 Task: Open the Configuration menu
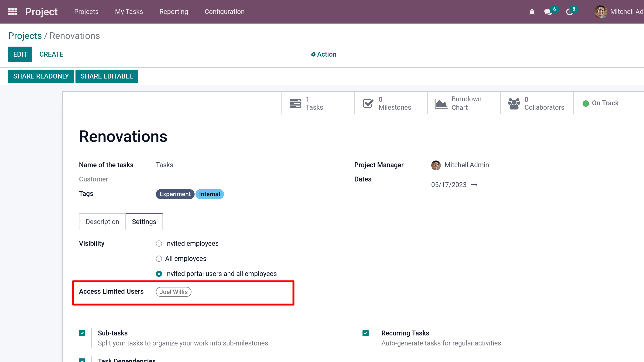225,12
